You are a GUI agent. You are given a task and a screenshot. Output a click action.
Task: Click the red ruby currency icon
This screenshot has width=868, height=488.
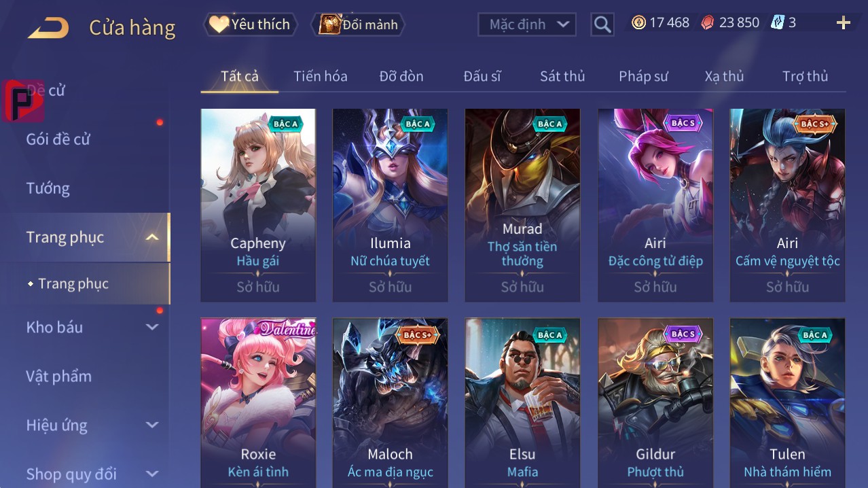[708, 22]
